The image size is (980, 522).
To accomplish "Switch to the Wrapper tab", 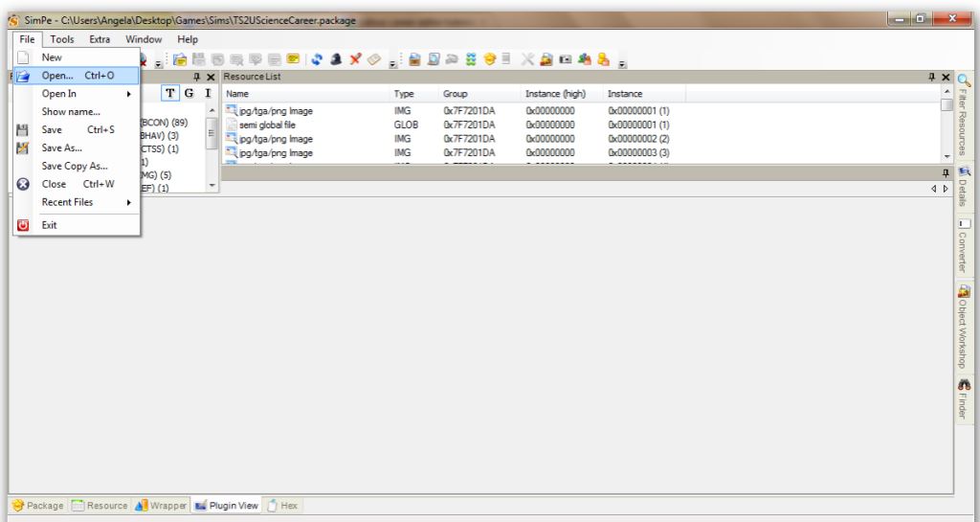I will (x=161, y=505).
